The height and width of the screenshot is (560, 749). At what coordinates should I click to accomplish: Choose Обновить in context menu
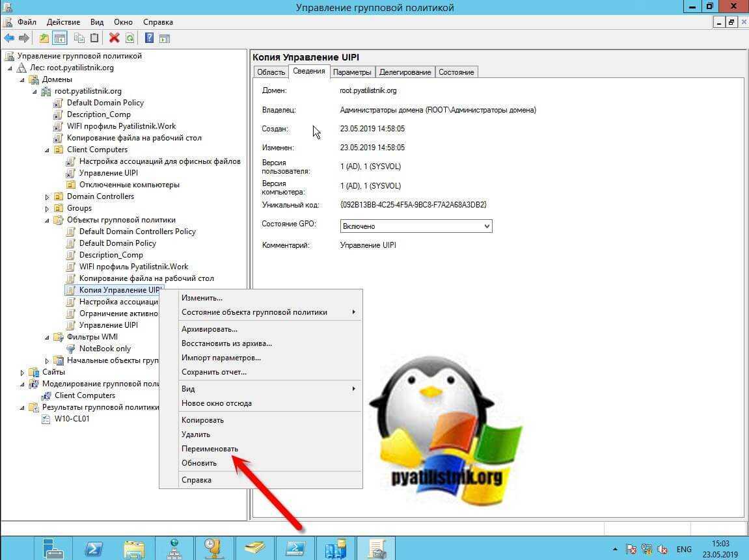[261, 463]
